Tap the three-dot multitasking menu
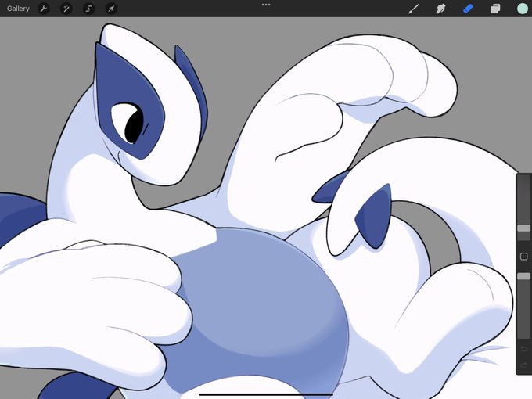Viewport: 532px width, 399px height. 266,5
